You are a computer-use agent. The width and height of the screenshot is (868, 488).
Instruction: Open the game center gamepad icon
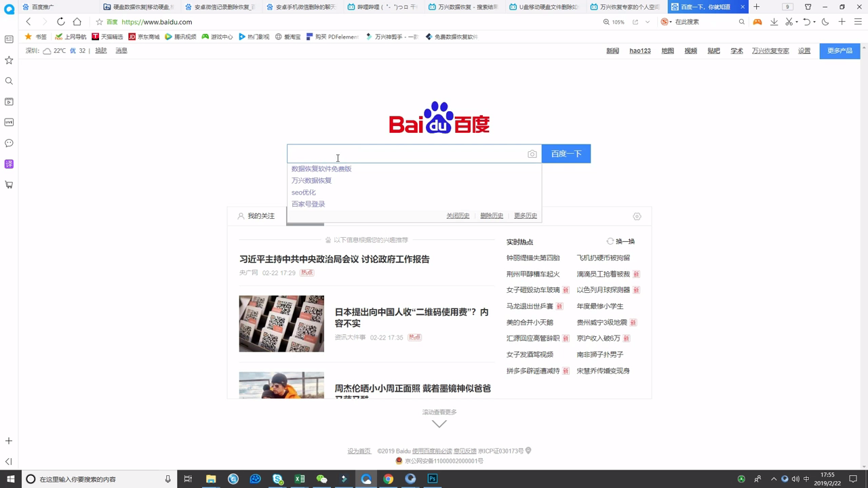757,22
